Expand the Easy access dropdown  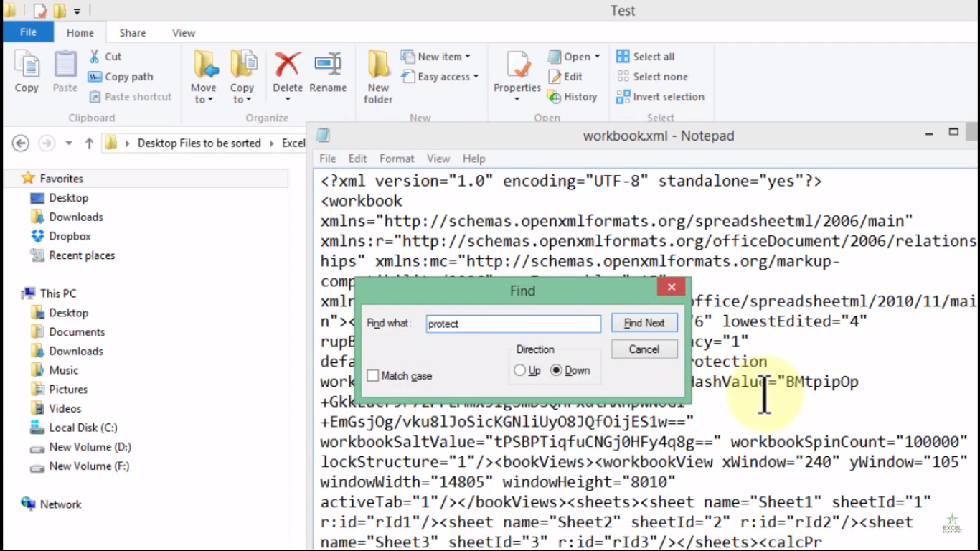coord(476,77)
